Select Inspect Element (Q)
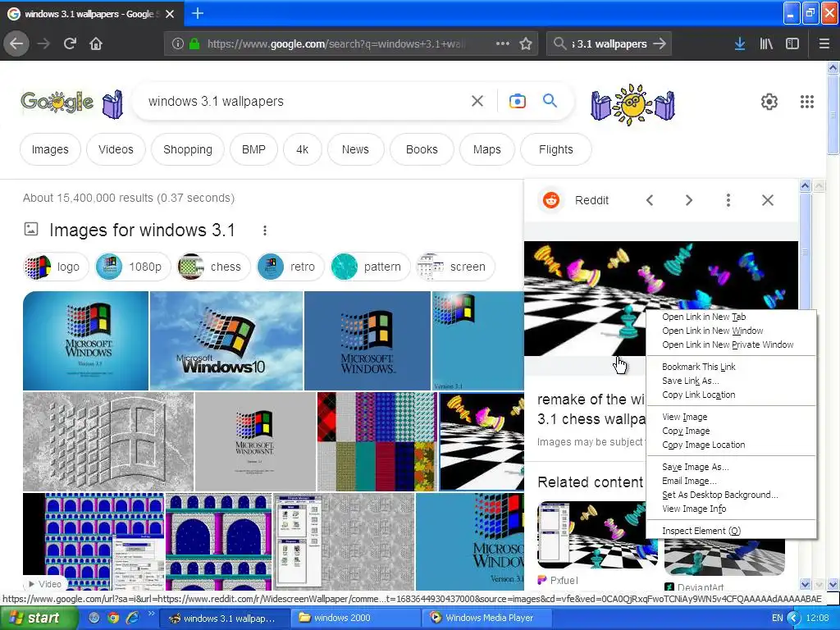 [x=731, y=531]
